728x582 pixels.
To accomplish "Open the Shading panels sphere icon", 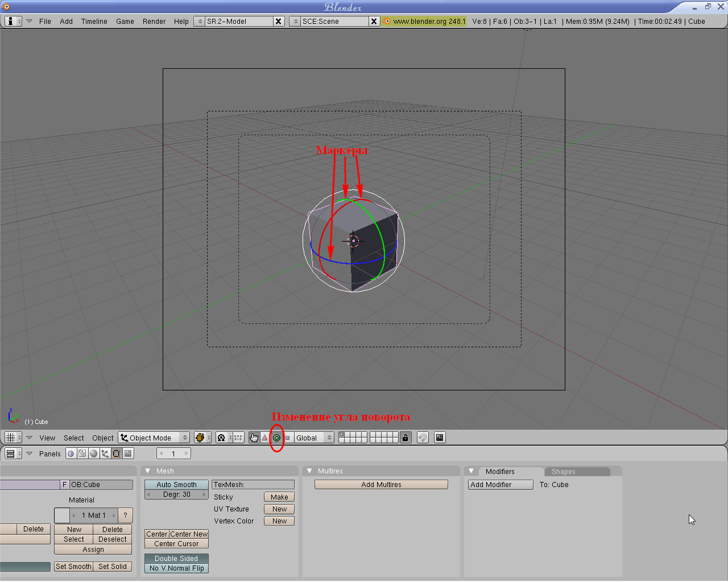I will point(94,454).
